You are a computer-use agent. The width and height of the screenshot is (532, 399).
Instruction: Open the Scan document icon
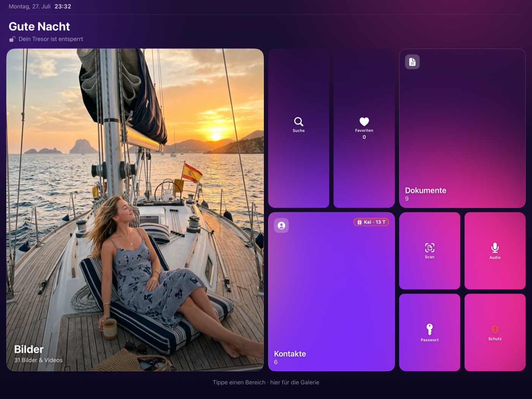(429, 248)
